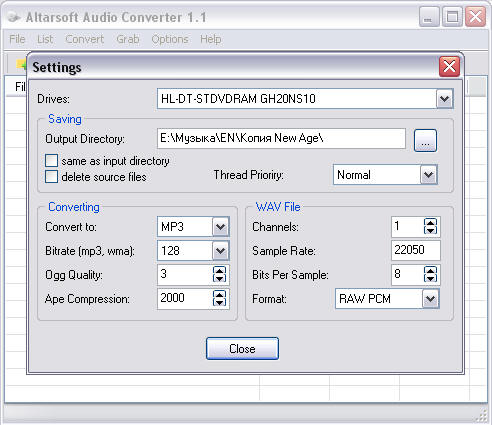Decrease Ogg Quality with down arrow
Viewport: 492px width, 425px height.
point(219,279)
